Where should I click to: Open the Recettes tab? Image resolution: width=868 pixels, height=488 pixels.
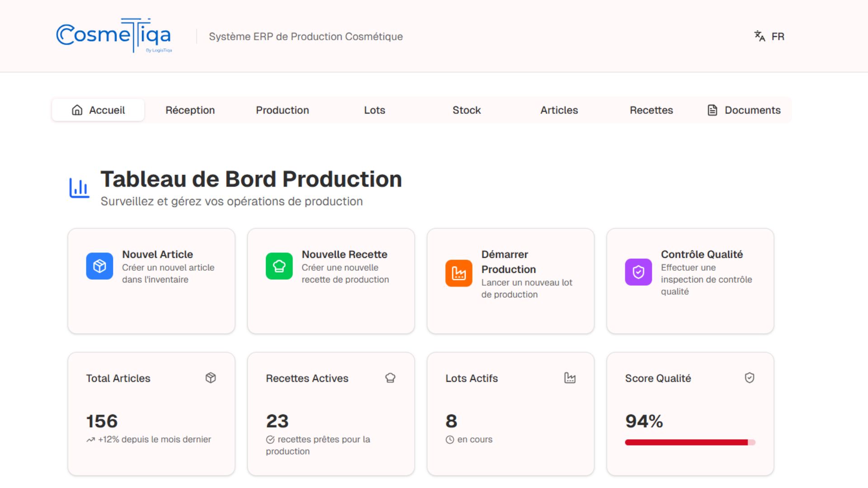point(651,110)
